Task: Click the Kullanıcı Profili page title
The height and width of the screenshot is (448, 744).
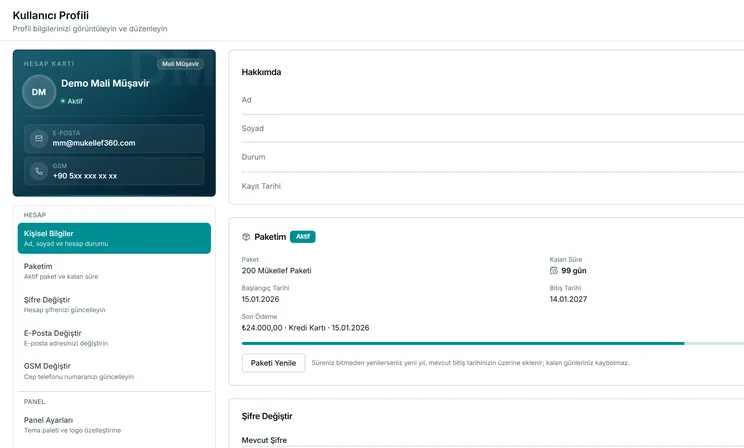Action: [51, 15]
